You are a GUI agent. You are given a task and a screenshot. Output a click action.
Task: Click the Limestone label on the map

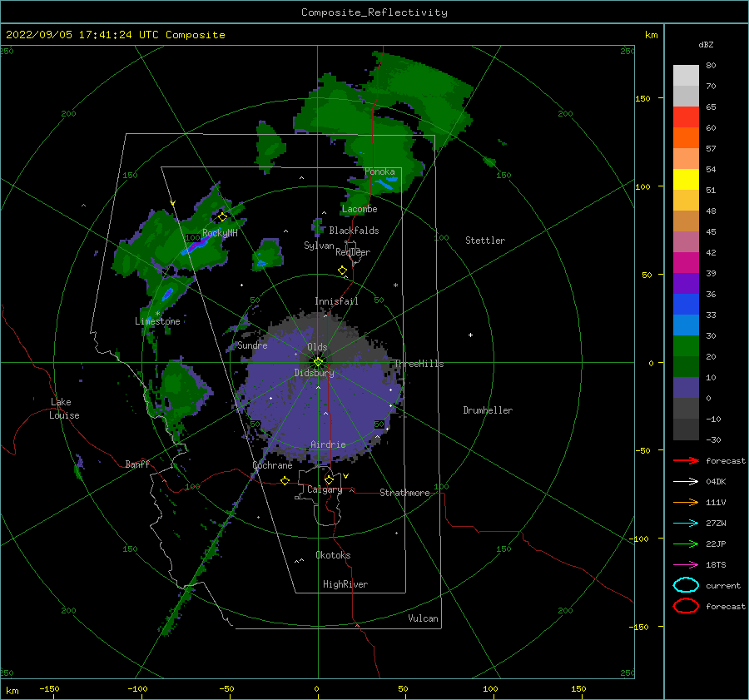coord(157,321)
